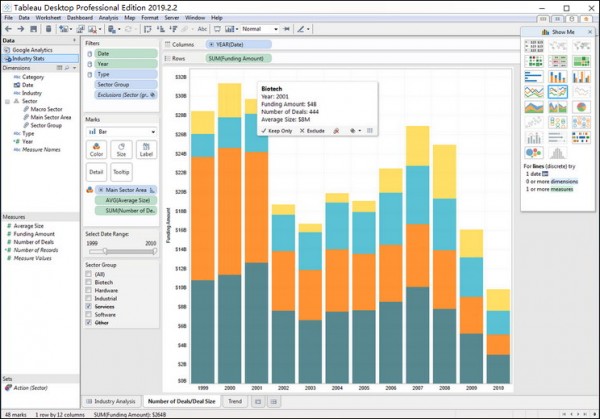
Task: Check the (All) sector group checkbox
Action: (89, 274)
